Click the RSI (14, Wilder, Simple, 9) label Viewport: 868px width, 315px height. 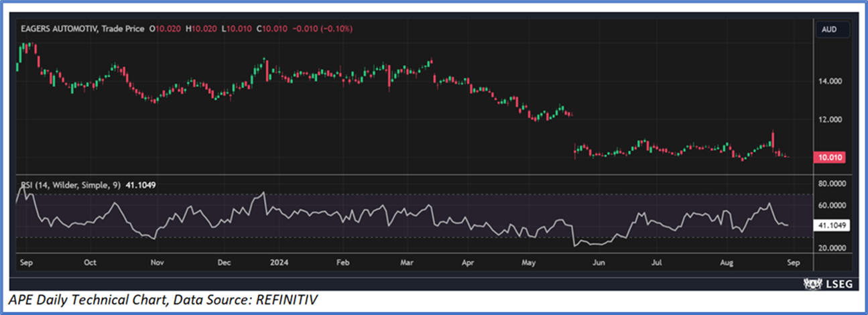[x=72, y=184]
